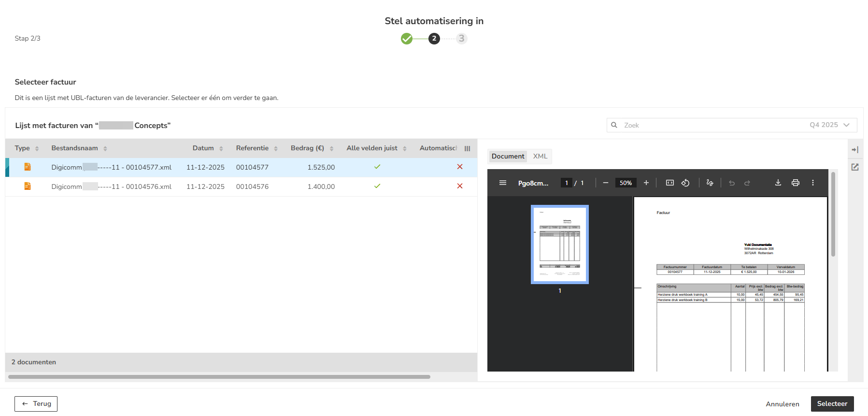Fit the PDF page to width
The height and width of the screenshot is (416, 868).
[x=670, y=183]
